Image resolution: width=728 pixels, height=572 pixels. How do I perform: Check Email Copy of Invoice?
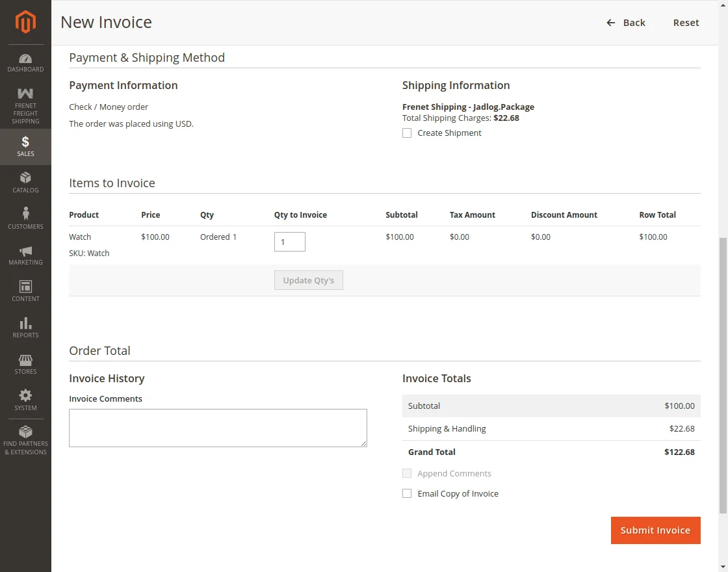[x=407, y=493]
